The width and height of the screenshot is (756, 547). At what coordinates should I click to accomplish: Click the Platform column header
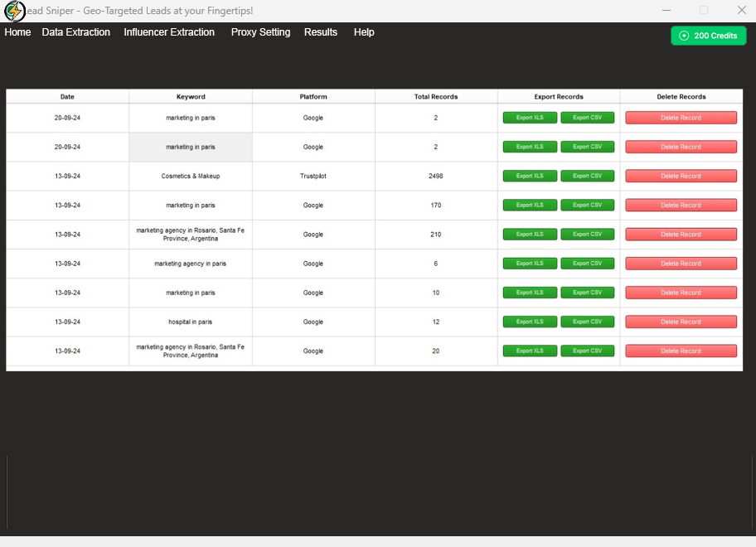(x=313, y=96)
